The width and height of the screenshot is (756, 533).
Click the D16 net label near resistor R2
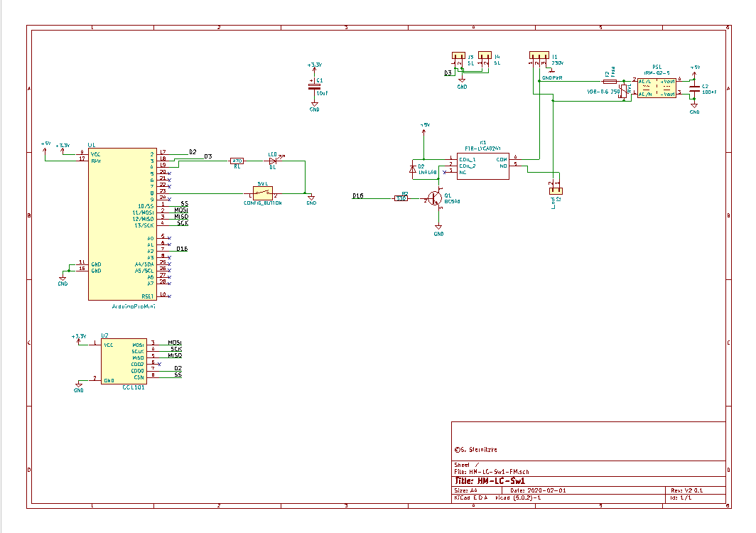[x=358, y=196]
